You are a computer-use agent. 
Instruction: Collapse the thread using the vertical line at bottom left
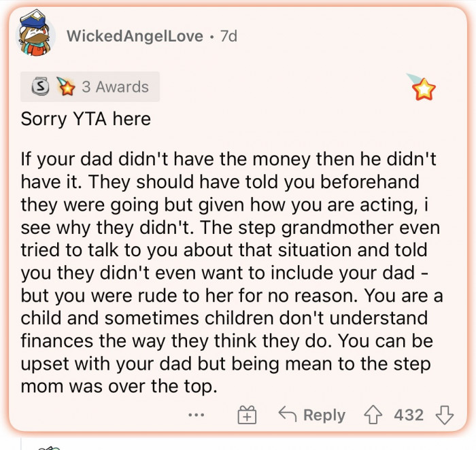click(x=22, y=443)
